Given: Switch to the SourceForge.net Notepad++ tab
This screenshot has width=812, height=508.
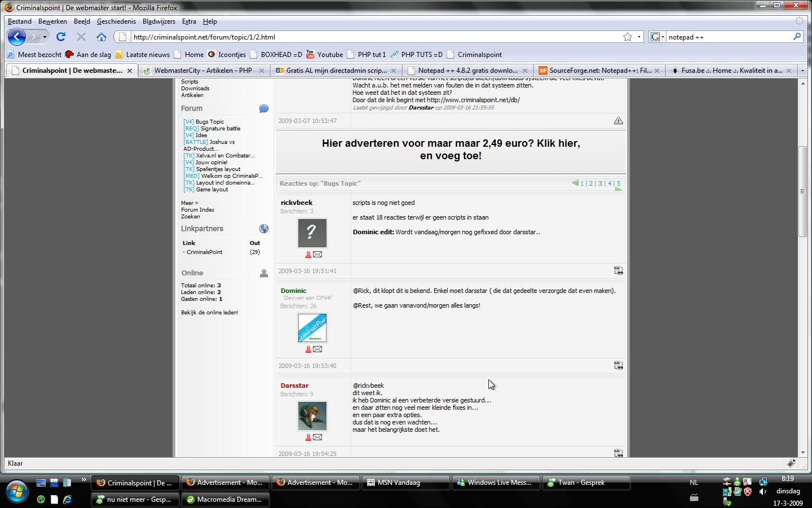Looking at the screenshot, I should click(599, 71).
